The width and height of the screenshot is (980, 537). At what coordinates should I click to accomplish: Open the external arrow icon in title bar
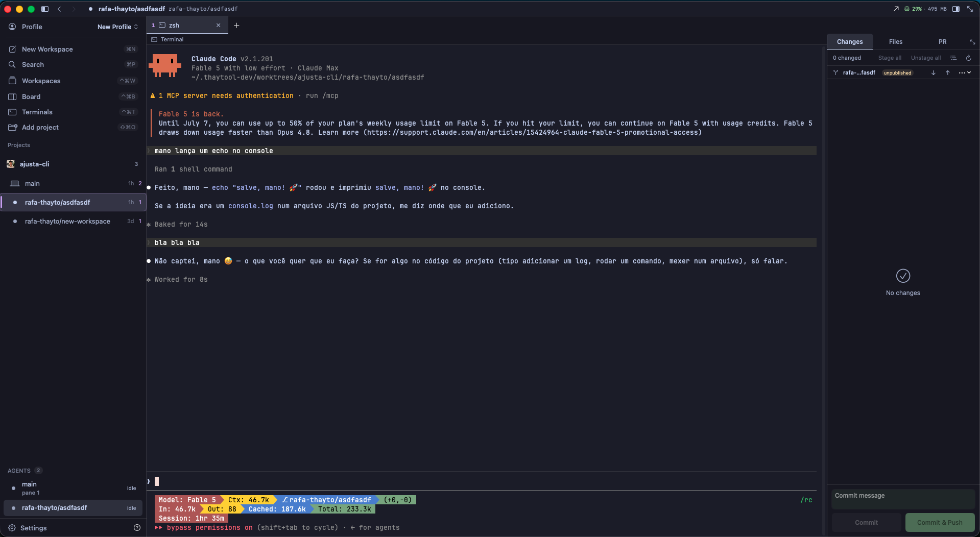[896, 9]
